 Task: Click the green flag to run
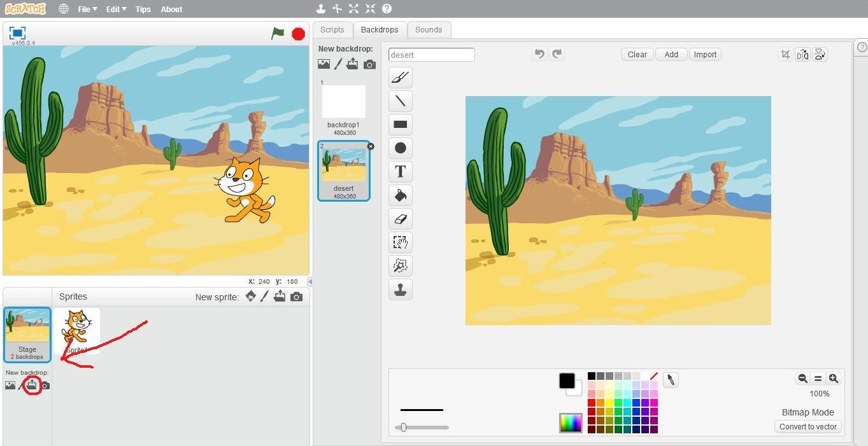278,33
